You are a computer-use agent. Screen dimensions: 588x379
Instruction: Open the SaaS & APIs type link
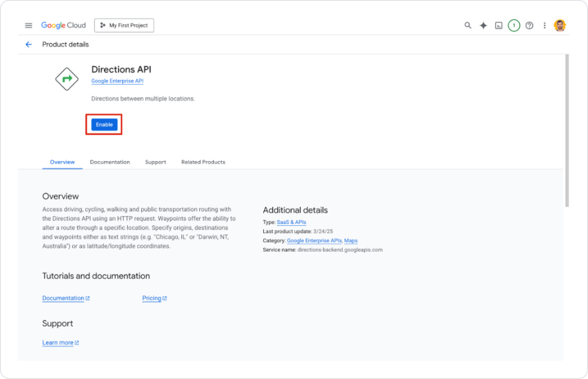click(x=291, y=222)
